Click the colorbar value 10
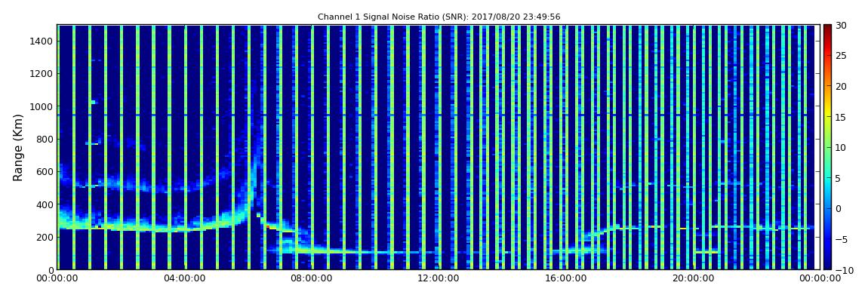The image size is (868, 307). coord(841,147)
